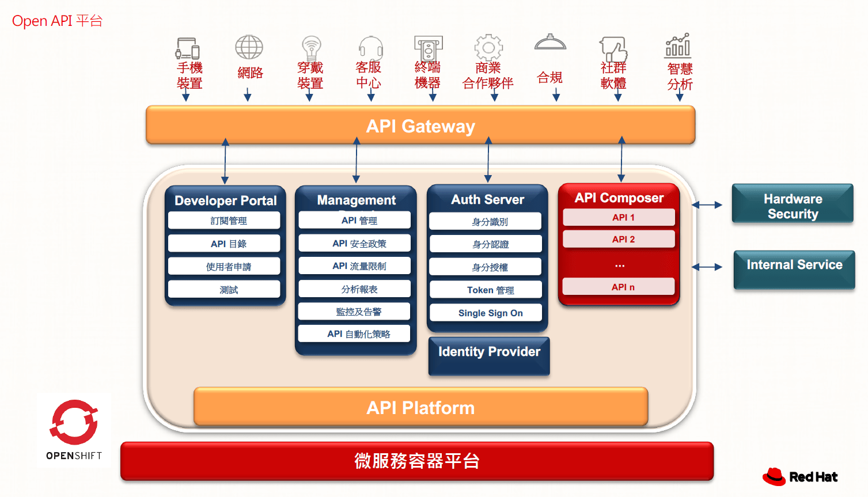This screenshot has width=868, height=497.
Task: Click 測試 in the Developer Portal
Action: click(x=224, y=289)
